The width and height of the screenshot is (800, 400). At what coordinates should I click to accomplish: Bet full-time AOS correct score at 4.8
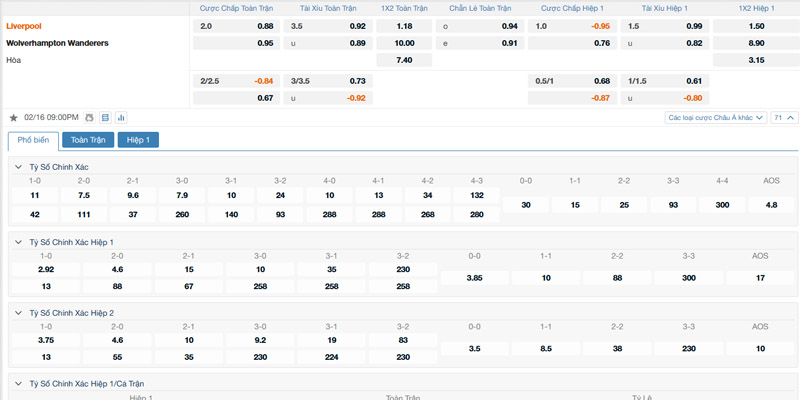(771, 205)
